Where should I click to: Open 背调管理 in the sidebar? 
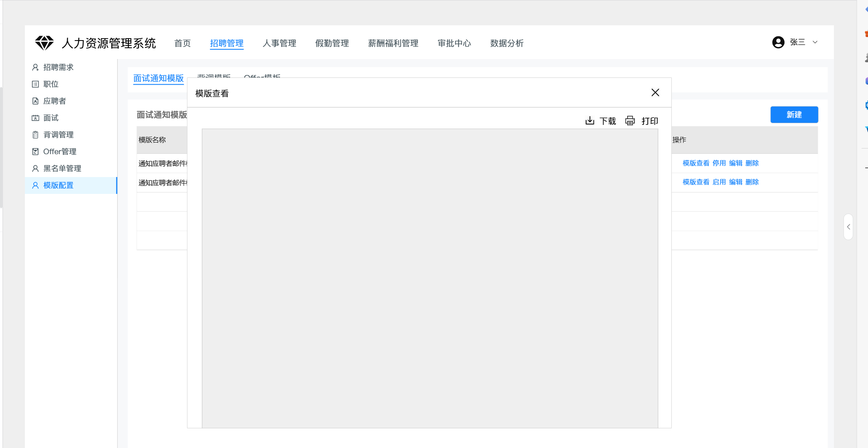(58, 134)
